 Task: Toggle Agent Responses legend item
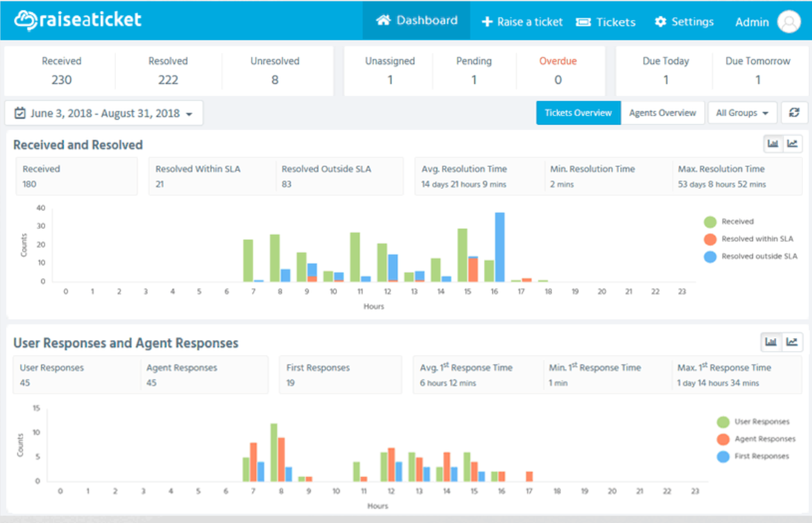click(756, 439)
